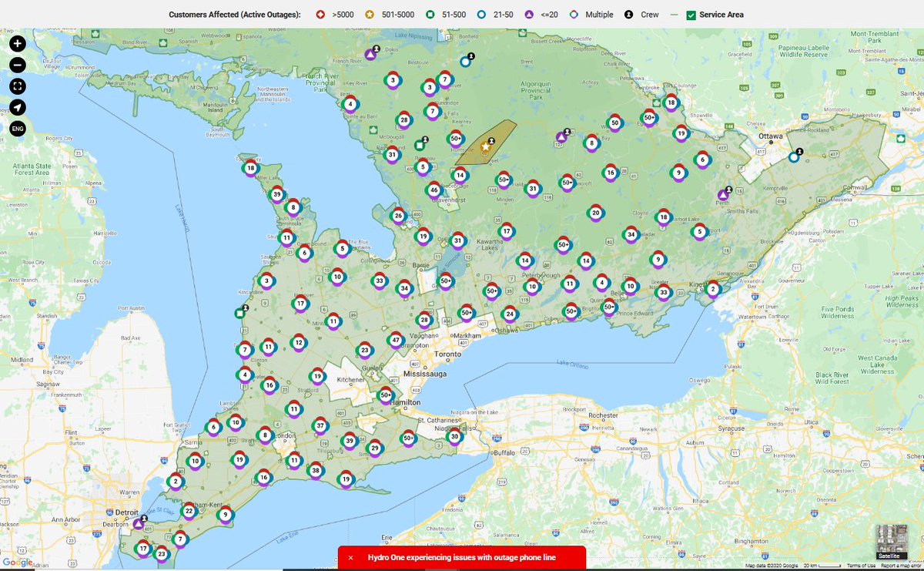Open the outage cluster labeled 37
The width and height of the screenshot is (924, 571).
(320, 425)
